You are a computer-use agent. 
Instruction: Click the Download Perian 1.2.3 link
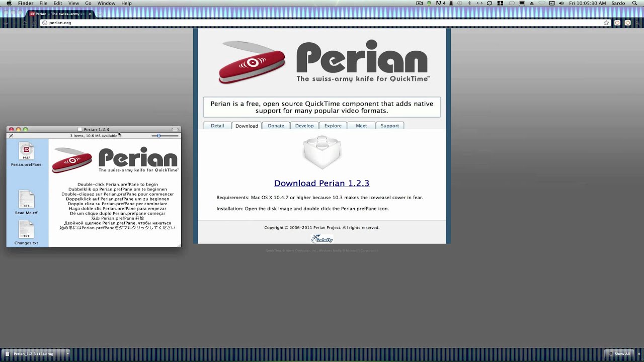(x=321, y=183)
